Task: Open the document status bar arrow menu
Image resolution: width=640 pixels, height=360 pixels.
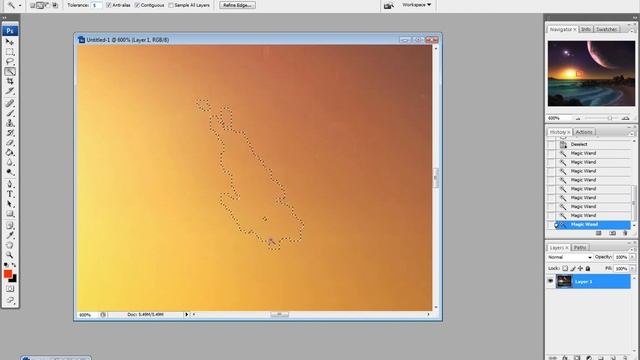Action: click(x=187, y=314)
